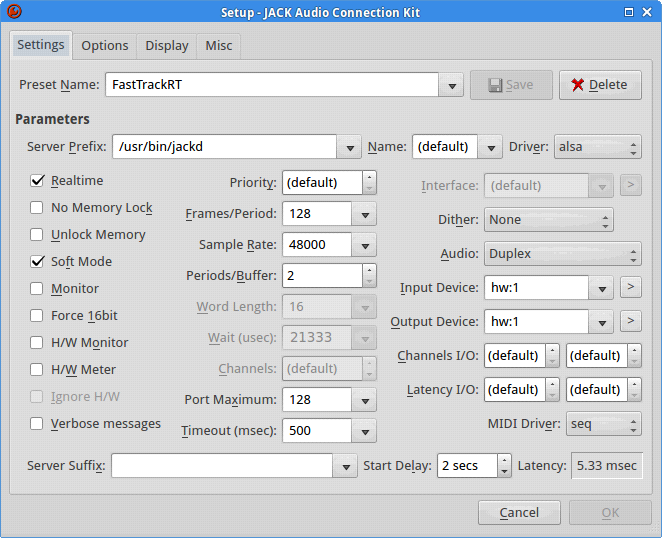Expand the Input Device hw:1 dropdown arrow
This screenshot has width=662, height=538.
602,288
